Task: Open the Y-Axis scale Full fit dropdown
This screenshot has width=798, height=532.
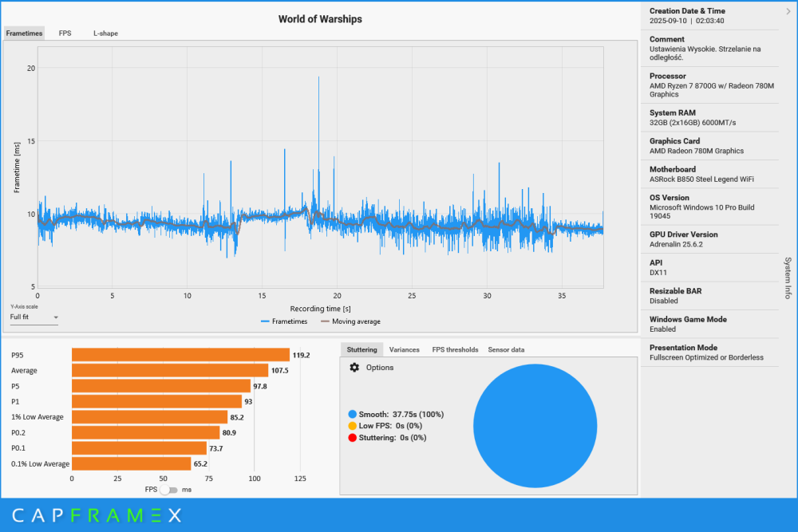Action: (34, 317)
